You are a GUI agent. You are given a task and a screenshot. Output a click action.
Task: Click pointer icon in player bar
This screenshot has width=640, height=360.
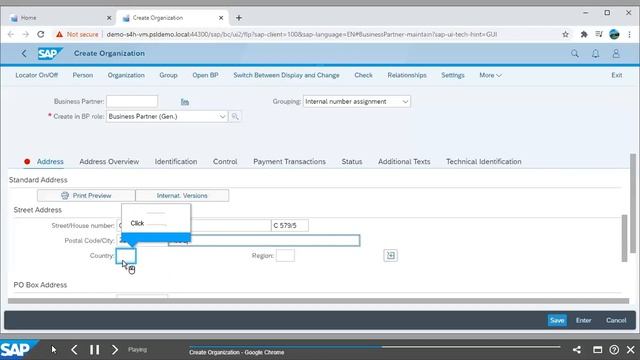pos(54,350)
